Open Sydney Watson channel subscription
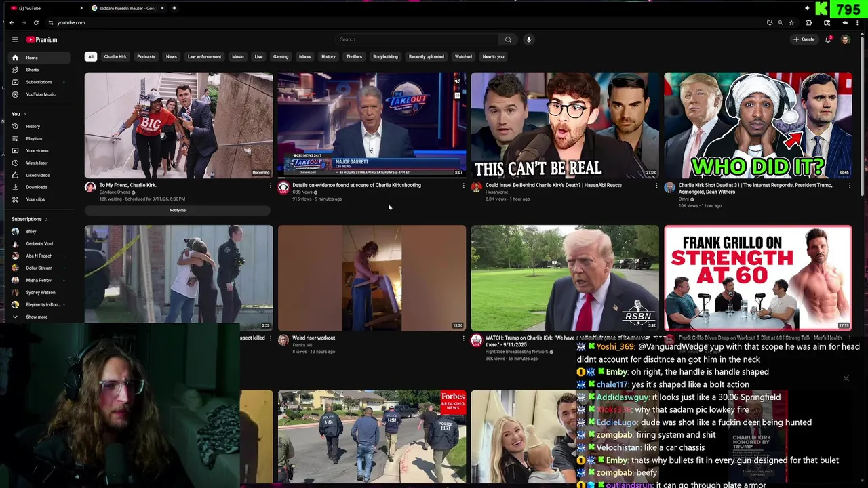This screenshot has height=488, width=868. pyautogui.click(x=39, y=293)
